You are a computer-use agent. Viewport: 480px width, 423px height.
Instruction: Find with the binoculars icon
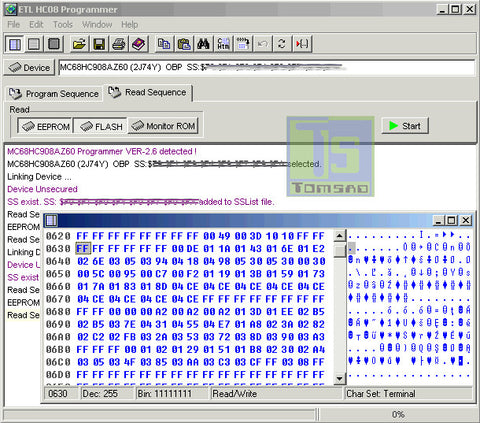203,44
